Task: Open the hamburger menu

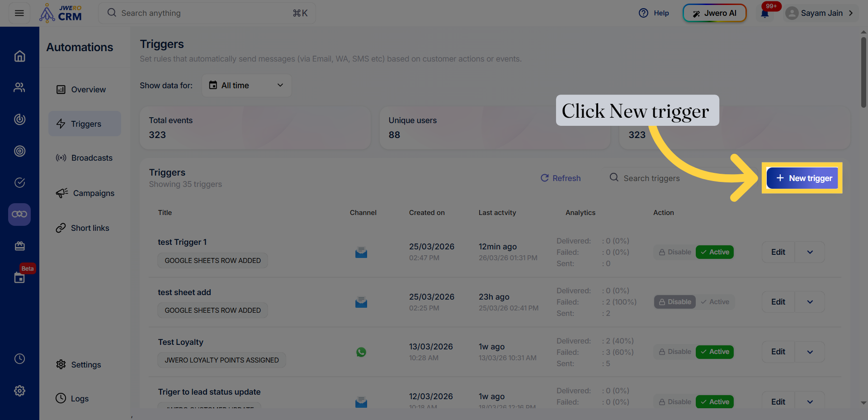Action: click(x=19, y=13)
